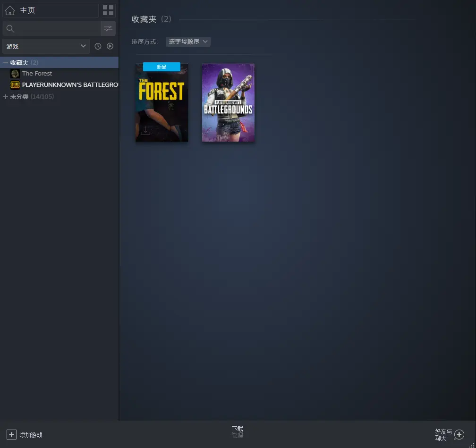Image resolution: width=476 pixels, height=448 pixels.
Task: Click The Forest skull icon in sidebar
Action: click(x=15, y=74)
